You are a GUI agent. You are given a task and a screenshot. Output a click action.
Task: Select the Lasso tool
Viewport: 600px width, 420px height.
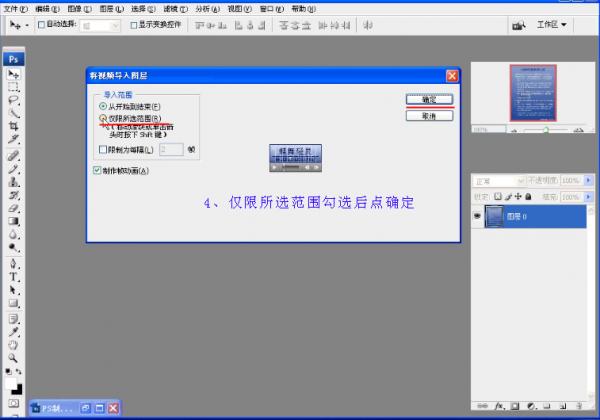[x=13, y=100]
